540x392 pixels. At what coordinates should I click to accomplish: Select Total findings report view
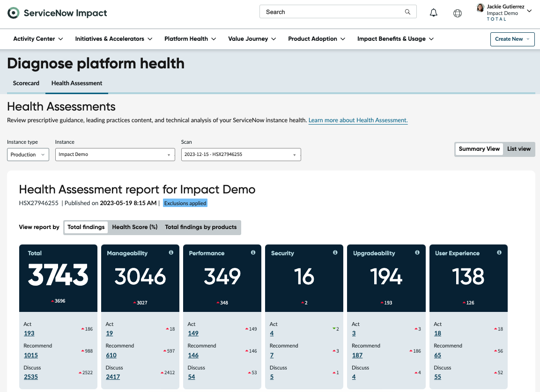click(x=86, y=227)
